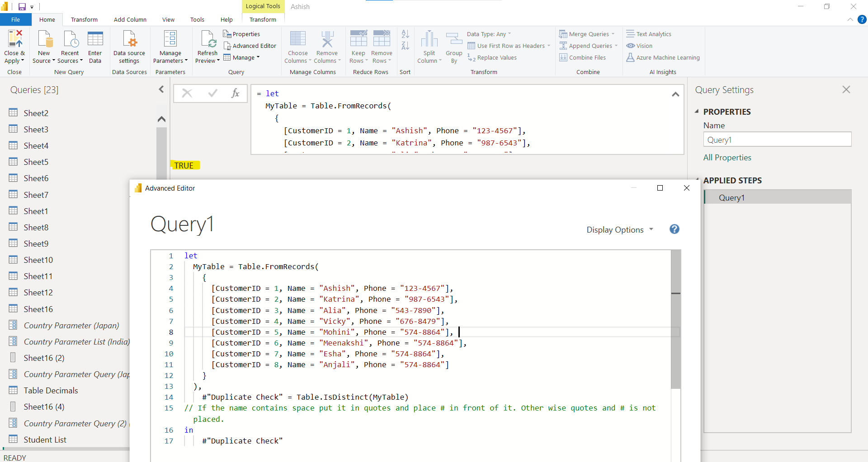Edit the query name field
The width and height of the screenshot is (868, 462).
tap(777, 140)
